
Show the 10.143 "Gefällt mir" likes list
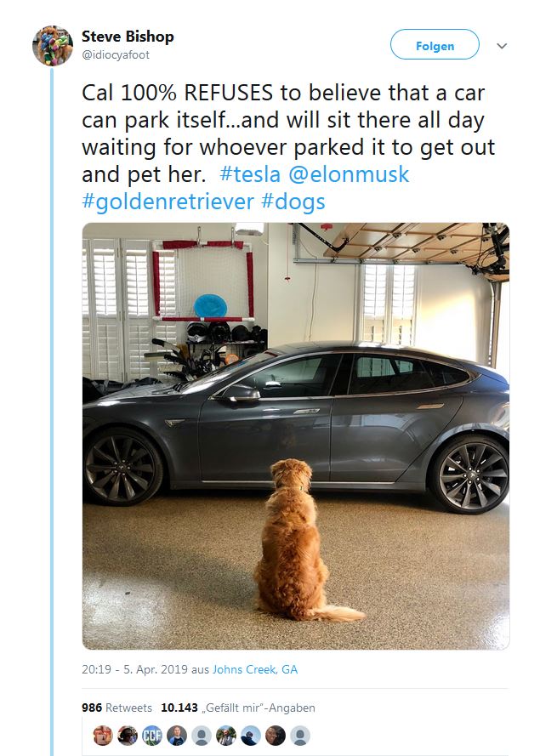[238, 708]
